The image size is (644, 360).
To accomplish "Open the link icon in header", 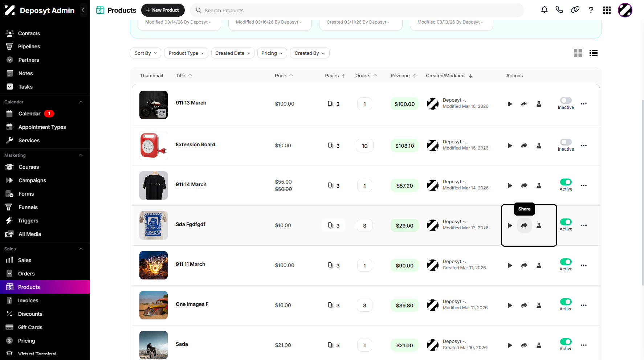I will click(x=575, y=10).
